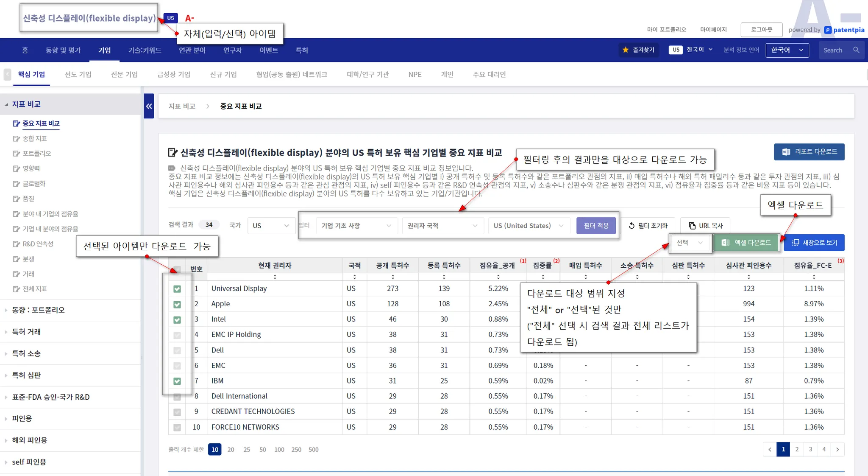Collapse the sidebar with double-chevron icon
This screenshot has width=868, height=476.
(x=149, y=106)
